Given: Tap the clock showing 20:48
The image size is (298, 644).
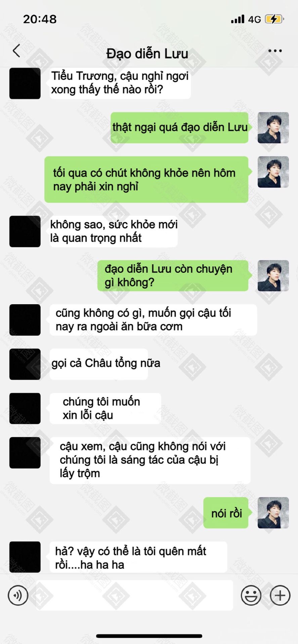Looking at the screenshot, I should click(40, 19).
